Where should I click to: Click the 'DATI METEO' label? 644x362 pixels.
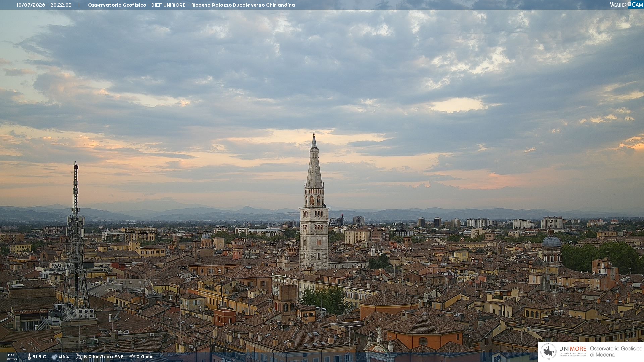click(x=12, y=357)
